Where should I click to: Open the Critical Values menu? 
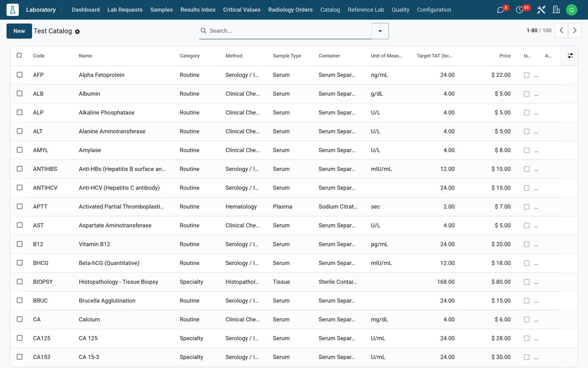(242, 10)
